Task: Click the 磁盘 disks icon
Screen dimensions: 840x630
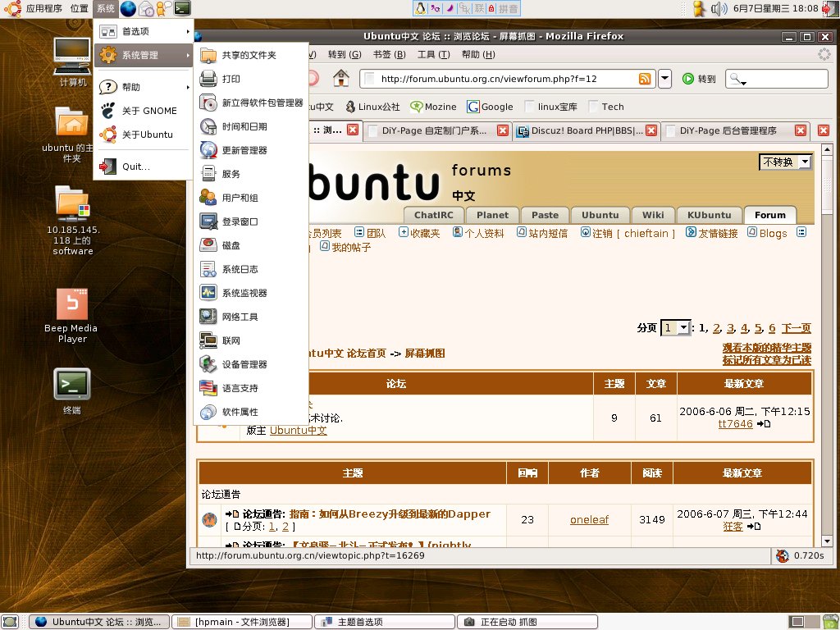Action: 208,245
